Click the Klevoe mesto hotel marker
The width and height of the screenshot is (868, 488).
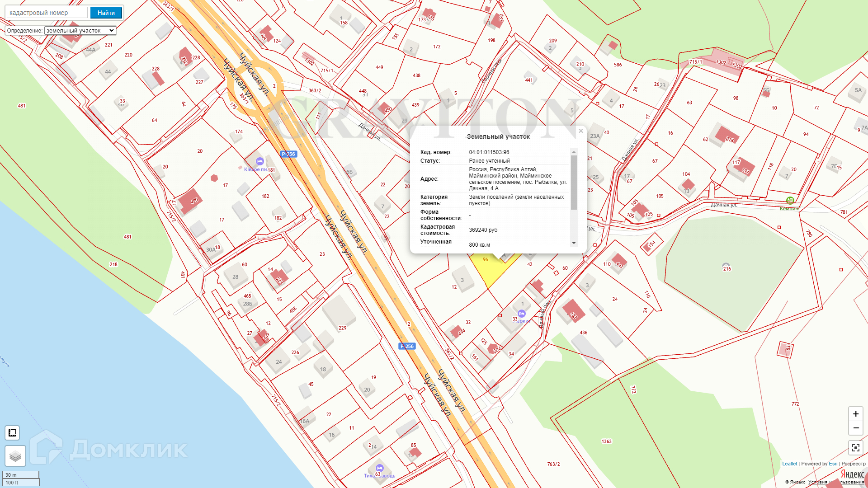coord(259,161)
